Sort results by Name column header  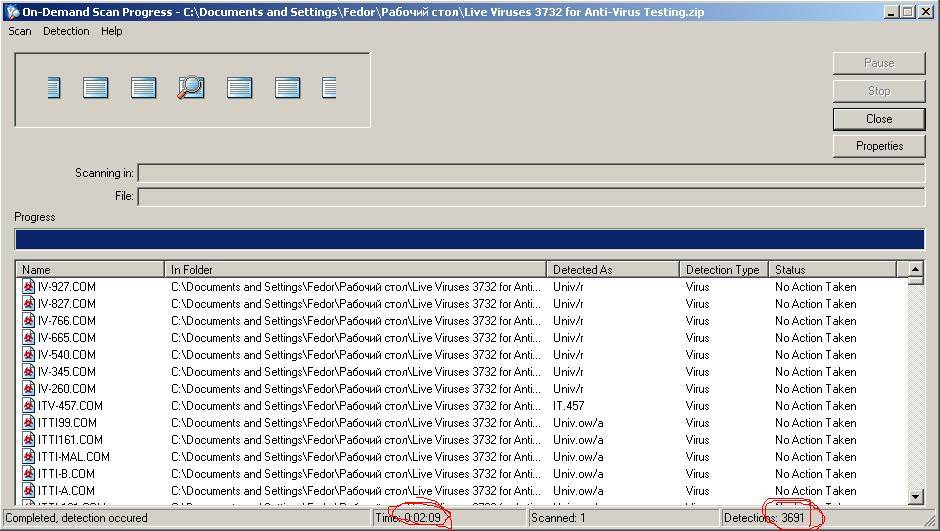[x=90, y=269]
